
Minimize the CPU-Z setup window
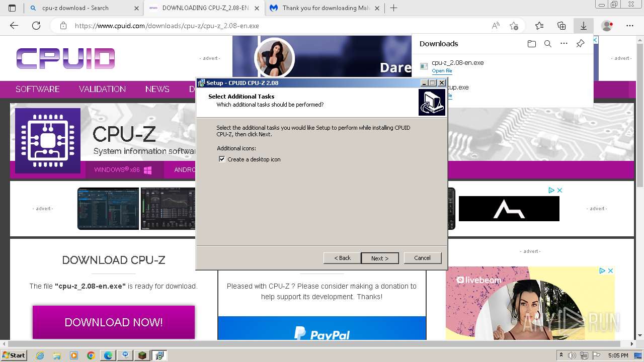pos(424,83)
